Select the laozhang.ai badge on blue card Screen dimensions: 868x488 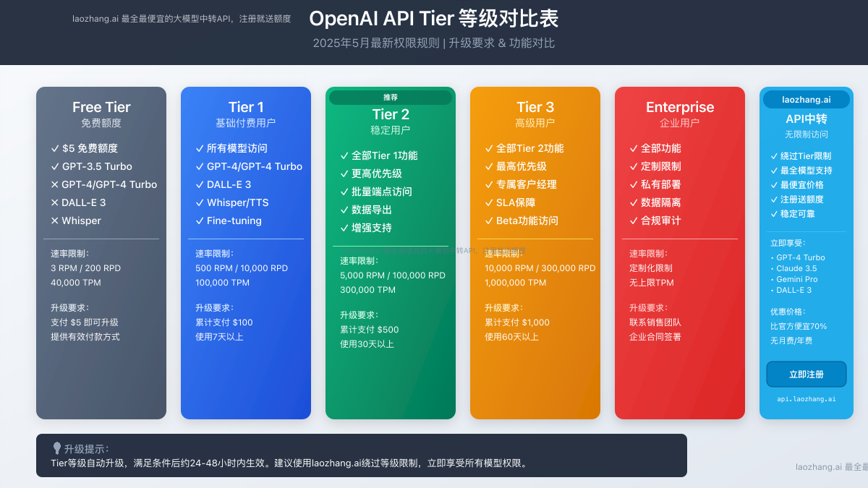807,100
